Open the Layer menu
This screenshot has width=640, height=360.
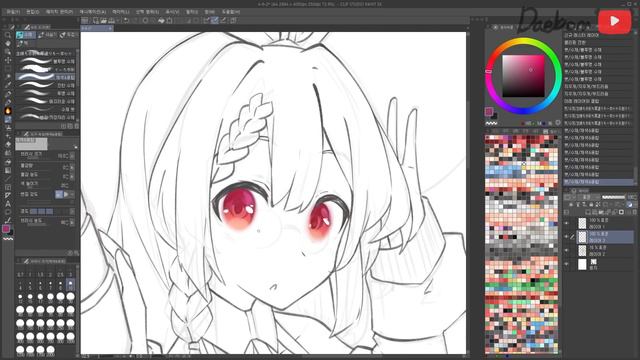point(120,12)
